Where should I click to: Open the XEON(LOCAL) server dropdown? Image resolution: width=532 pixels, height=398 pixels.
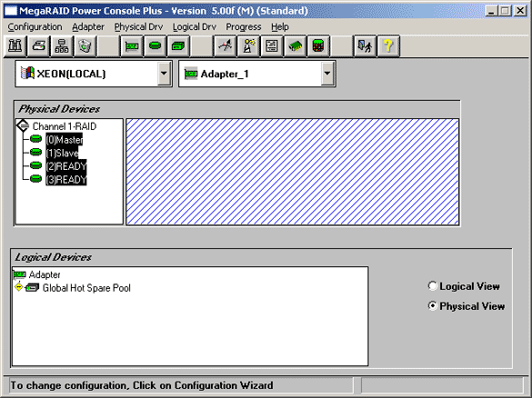(164, 74)
